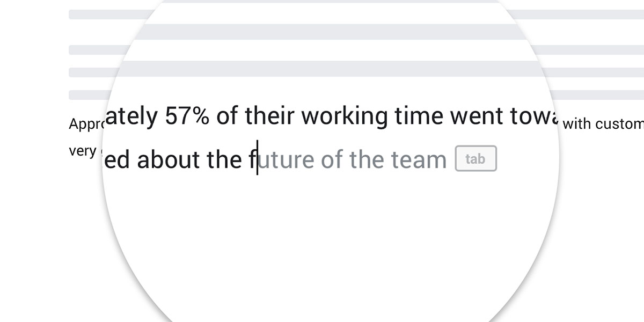Click the gray "of" in the suggestion
Screen dimensions: 644x322
(x=331, y=160)
